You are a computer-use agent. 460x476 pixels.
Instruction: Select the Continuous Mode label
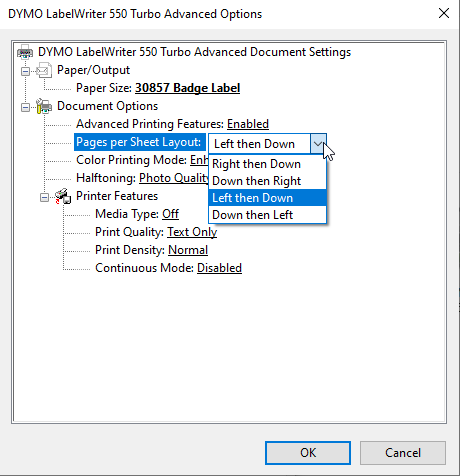pyautogui.click(x=144, y=268)
